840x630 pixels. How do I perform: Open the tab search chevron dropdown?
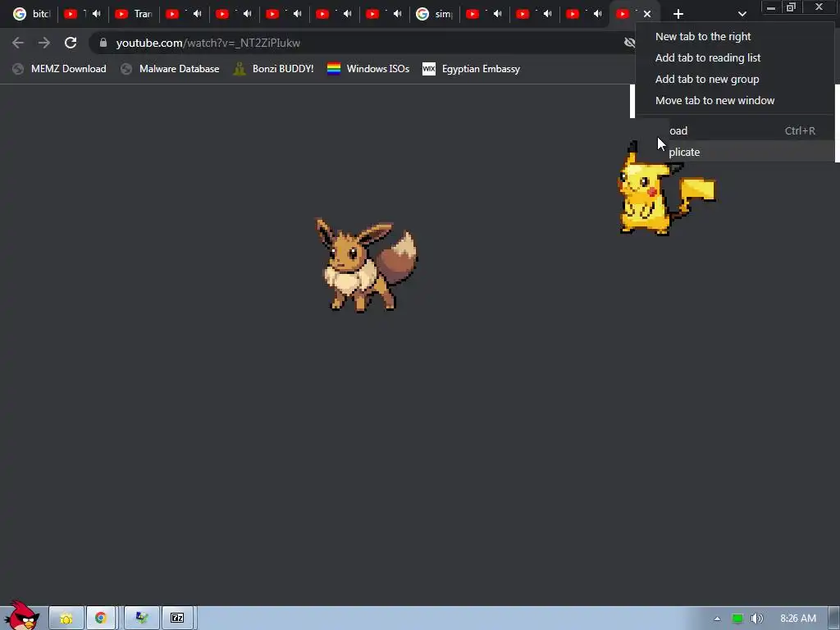click(742, 14)
